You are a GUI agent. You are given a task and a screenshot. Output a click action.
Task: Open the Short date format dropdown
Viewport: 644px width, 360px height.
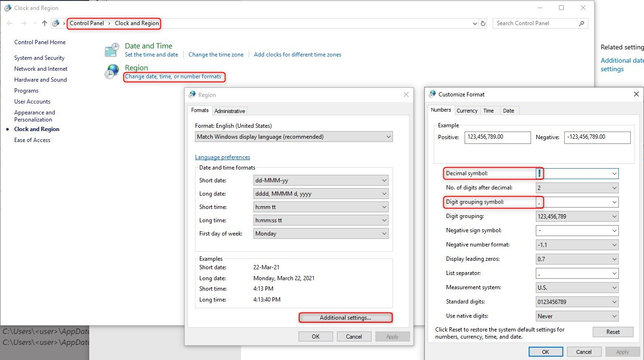point(383,180)
